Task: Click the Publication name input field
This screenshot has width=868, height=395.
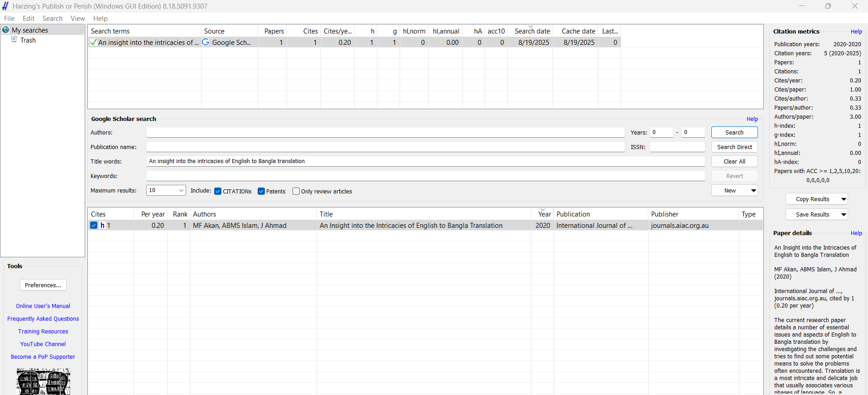Action: [385, 147]
